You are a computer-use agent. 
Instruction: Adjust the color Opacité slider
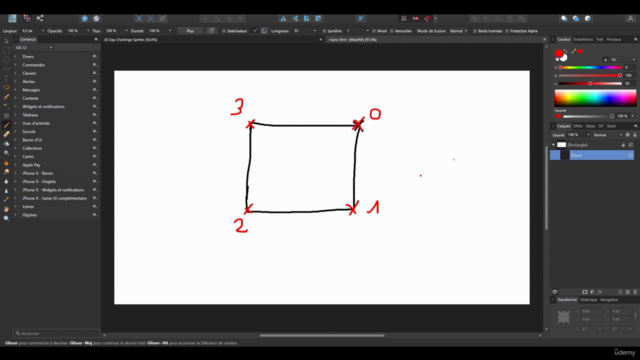pos(588,116)
